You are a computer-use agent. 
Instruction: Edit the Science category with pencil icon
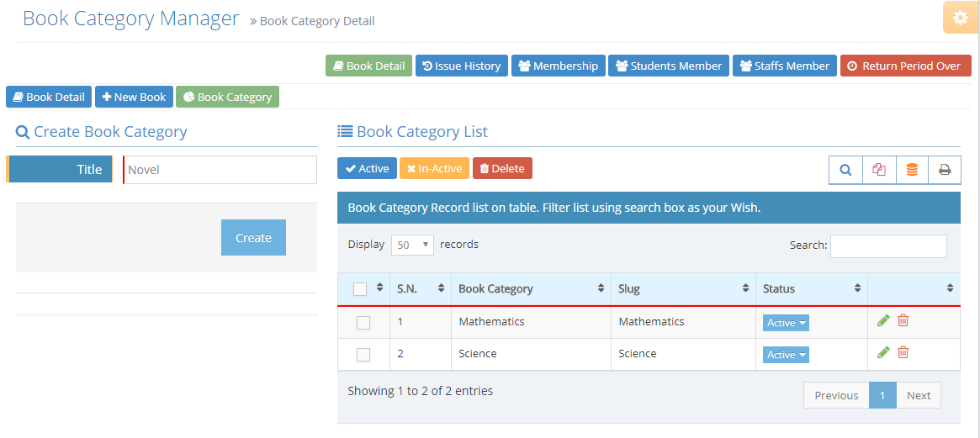[x=883, y=352]
